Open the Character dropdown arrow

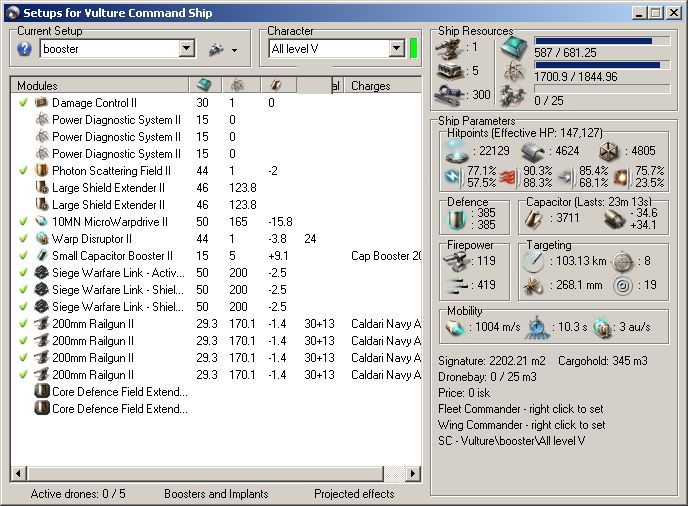click(x=397, y=48)
